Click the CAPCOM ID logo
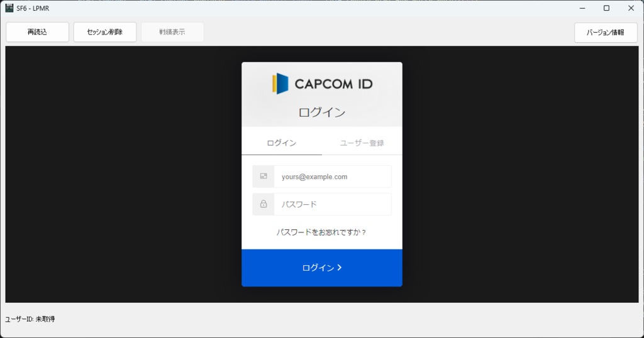The height and width of the screenshot is (338, 644). point(323,84)
